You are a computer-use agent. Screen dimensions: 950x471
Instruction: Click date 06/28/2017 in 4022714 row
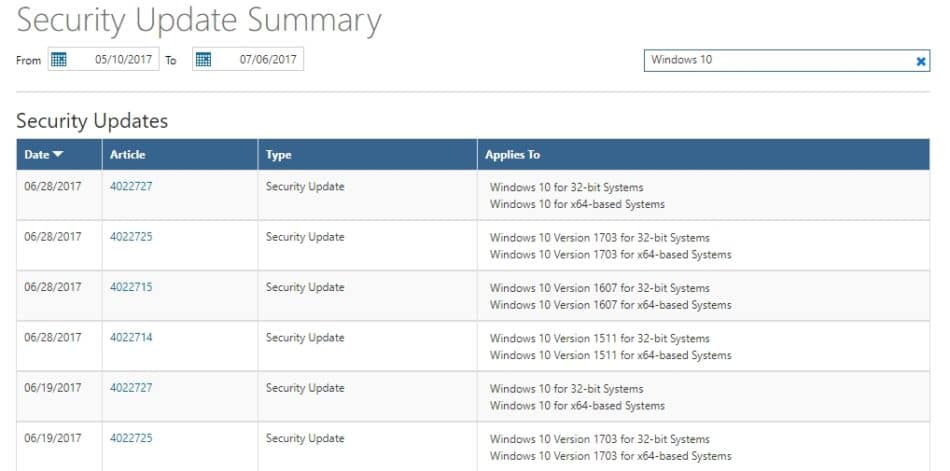pyautogui.click(x=53, y=338)
